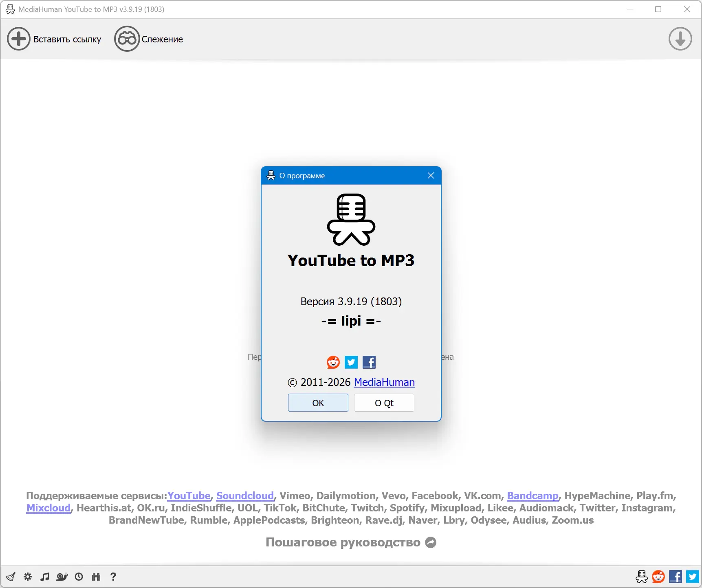Open Reddit icon in the bottom status bar
This screenshot has height=588, width=702.
coord(658,577)
